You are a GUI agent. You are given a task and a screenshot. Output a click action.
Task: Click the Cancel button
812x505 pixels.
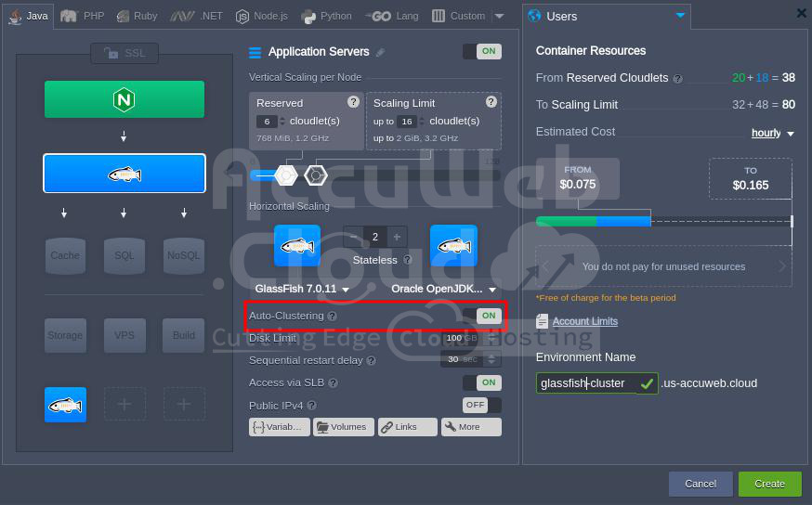click(701, 484)
